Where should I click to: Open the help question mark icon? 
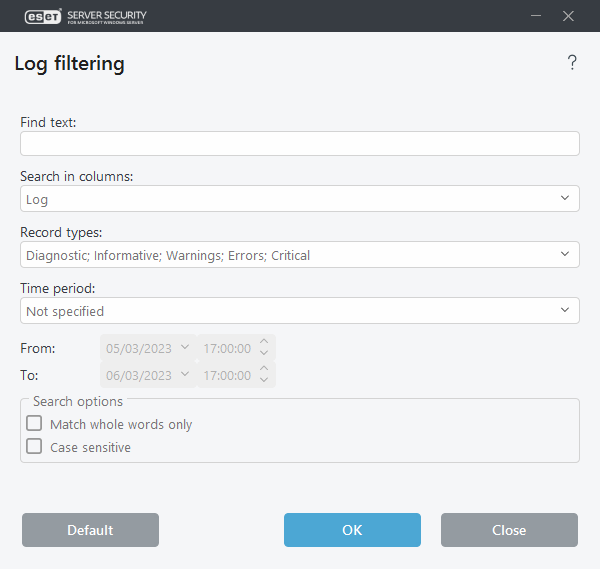tap(572, 63)
